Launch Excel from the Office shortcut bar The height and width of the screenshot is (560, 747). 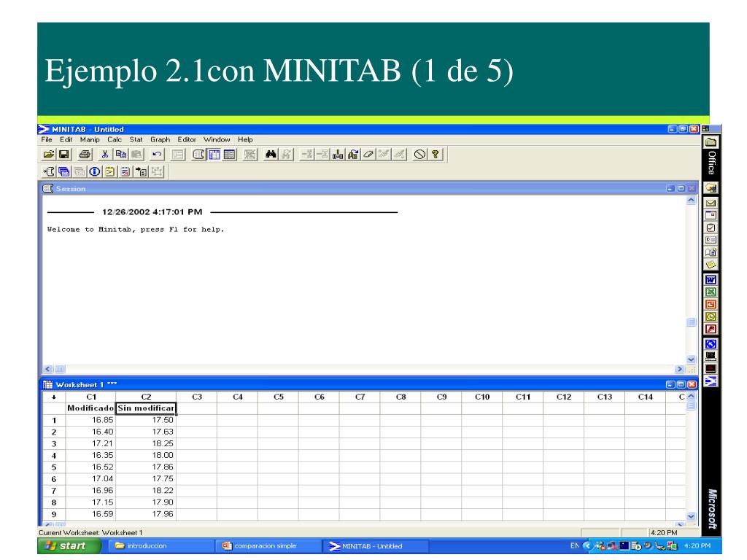click(711, 292)
